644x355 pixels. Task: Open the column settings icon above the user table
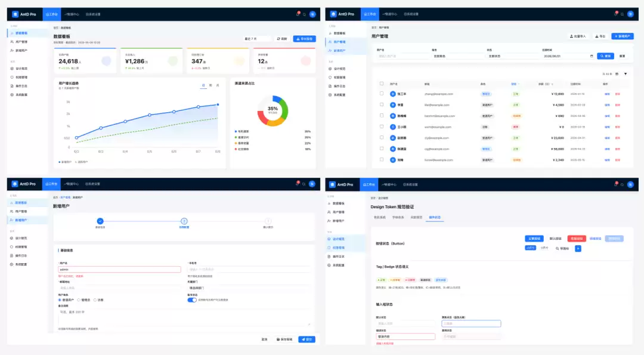[x=617, y=74]
